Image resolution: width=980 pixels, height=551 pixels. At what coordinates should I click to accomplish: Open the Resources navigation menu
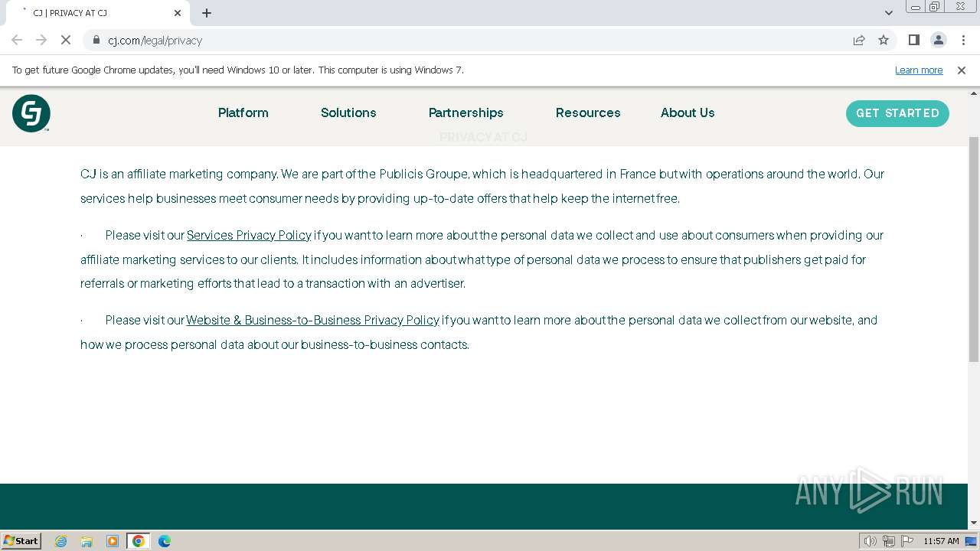click(x=588, y=112)
